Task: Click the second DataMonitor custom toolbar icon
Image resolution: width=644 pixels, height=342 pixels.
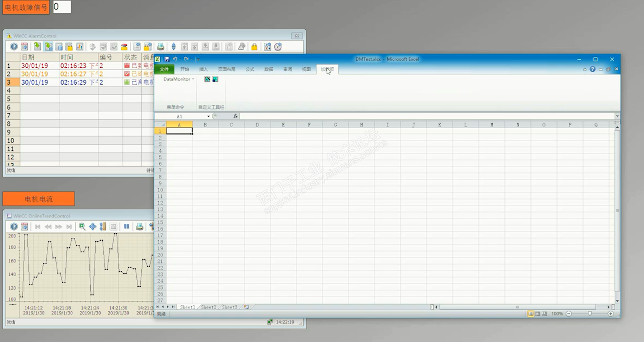Action: 215,79
